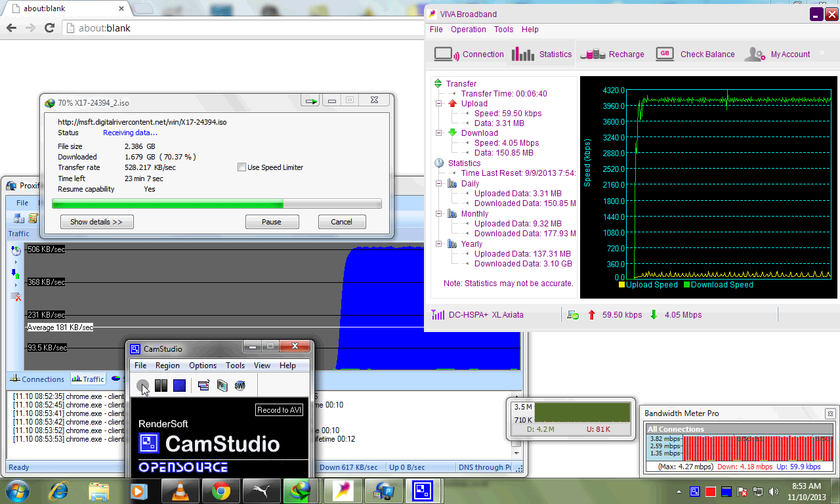Open VIVA Check Balance section
The width and height of the screenshot is (840, 504).
pyautogui.click(x=695, y=54)
